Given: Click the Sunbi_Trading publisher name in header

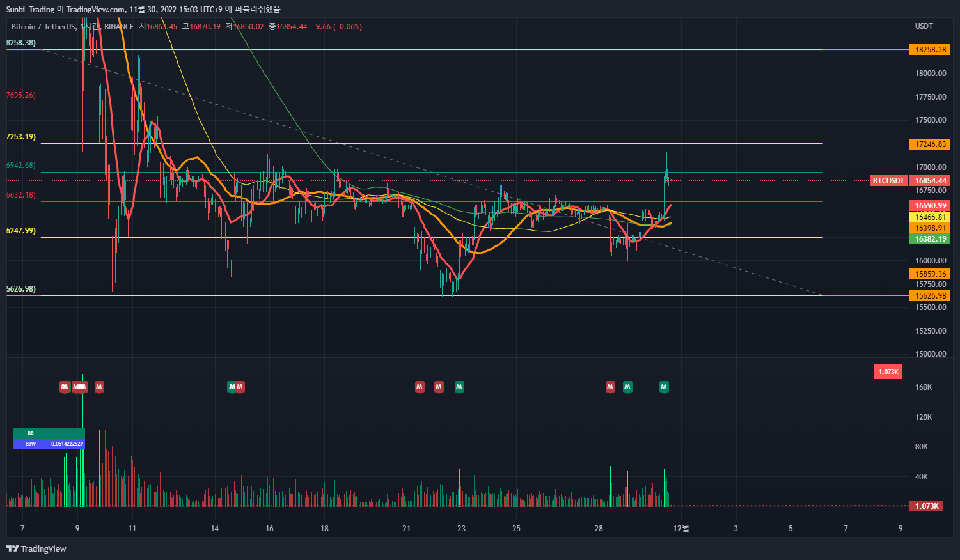Looking at the screenshot, I should [x=30, y=9].
